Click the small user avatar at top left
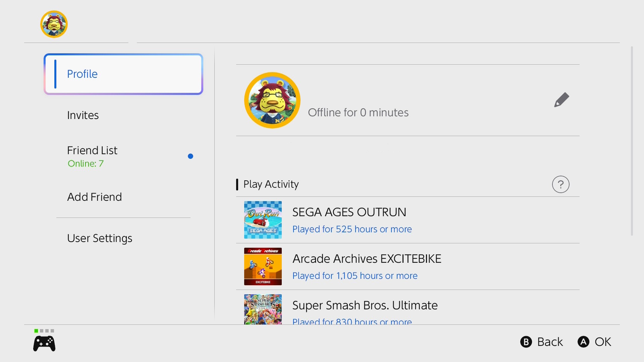The image size is (644, 362). tap(54, 24)
